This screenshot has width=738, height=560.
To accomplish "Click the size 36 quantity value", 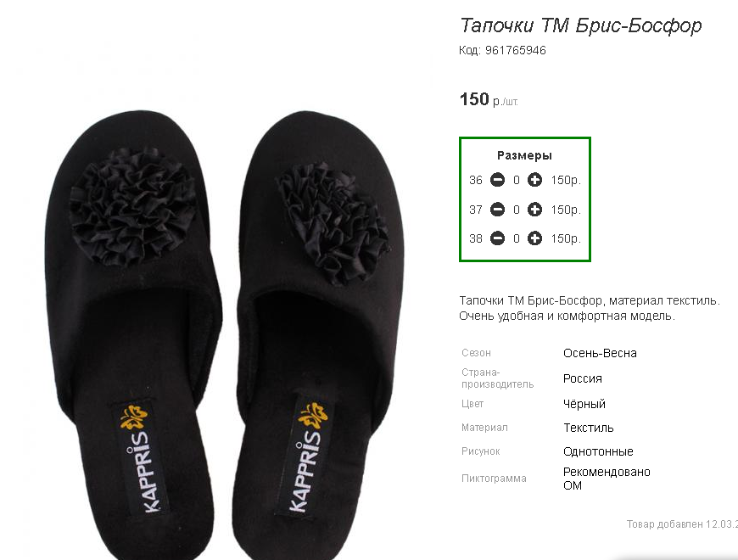I will [517, 180].
